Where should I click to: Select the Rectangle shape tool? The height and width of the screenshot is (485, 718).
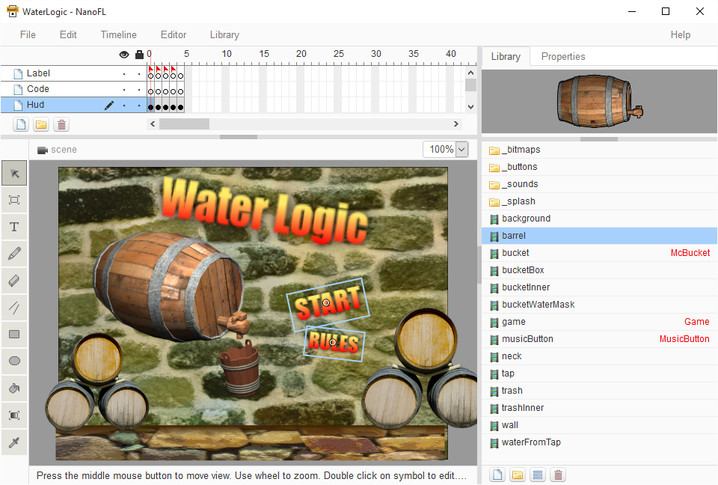tap(14, 334)
